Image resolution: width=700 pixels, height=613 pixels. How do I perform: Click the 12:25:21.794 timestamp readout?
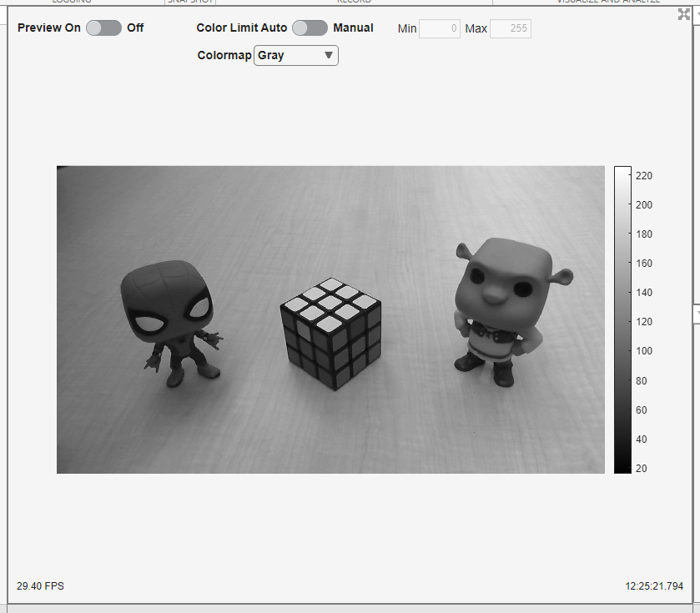click(x=653, y=586)
